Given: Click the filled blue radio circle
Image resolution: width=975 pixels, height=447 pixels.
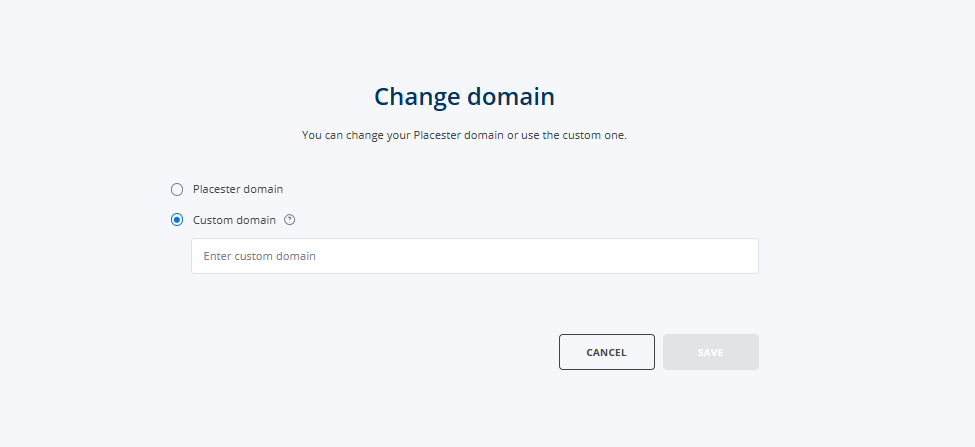Looking at the screenshot, I should 177,220.
